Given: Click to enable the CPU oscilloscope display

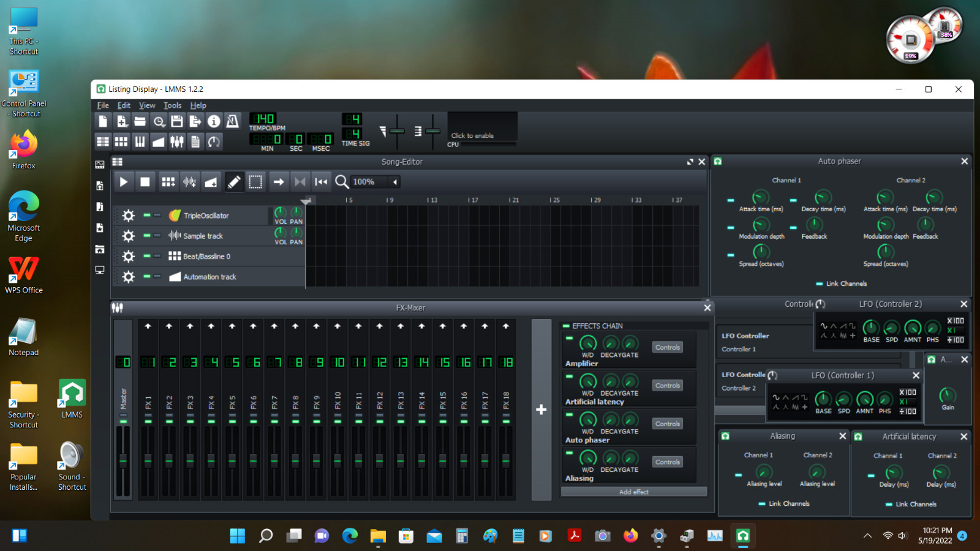Looking at the screenshot, I should tap(482, 127).
